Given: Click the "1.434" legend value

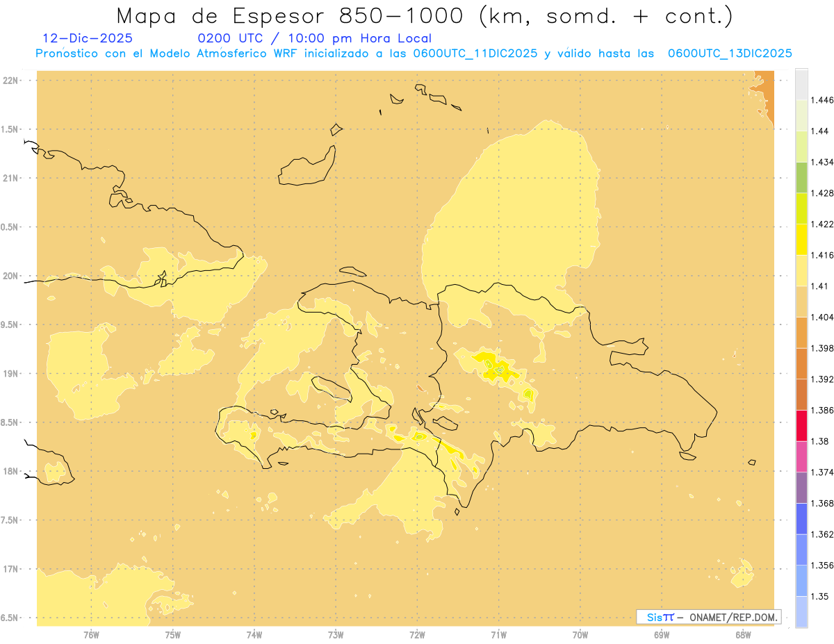Looking at the screenshot, I should tap(821, 162).
